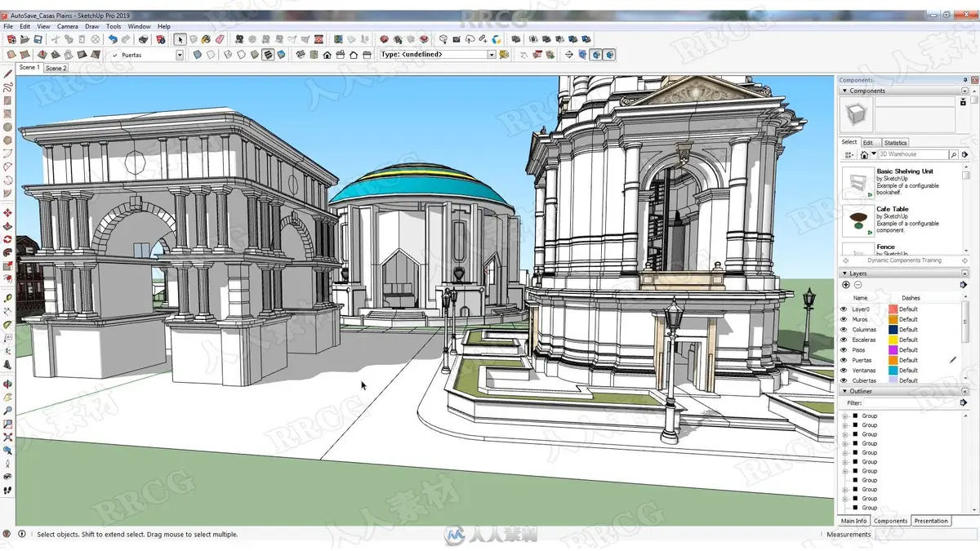980x551 pixels.
Task: Click the Components home navigation icon
Action: (864, 154)
